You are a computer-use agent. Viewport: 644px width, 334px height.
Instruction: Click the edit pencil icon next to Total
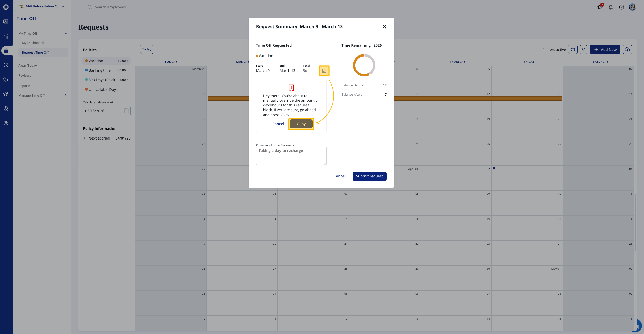point(324,71)
